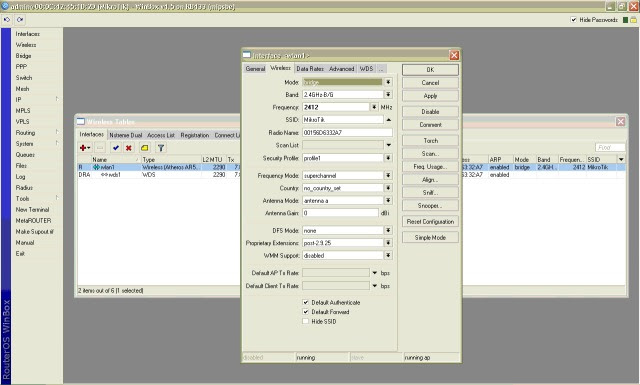Open the Band dropdown arrow
The width and height of the screenshot is (640, 385).
click(x=388, y=94)
